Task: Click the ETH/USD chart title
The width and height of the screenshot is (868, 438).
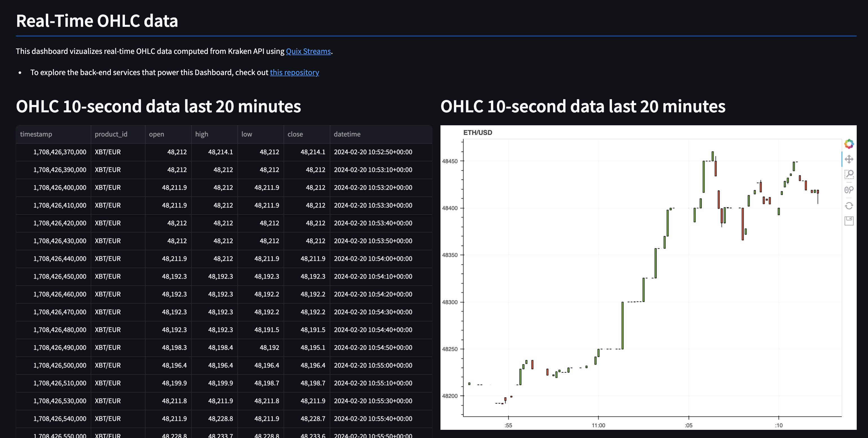Action: click(x=477, y=133)
